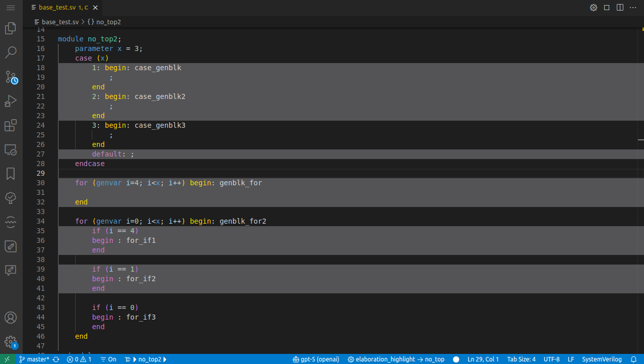Open the SystemVerilog language mode picker

pos(602,359)
